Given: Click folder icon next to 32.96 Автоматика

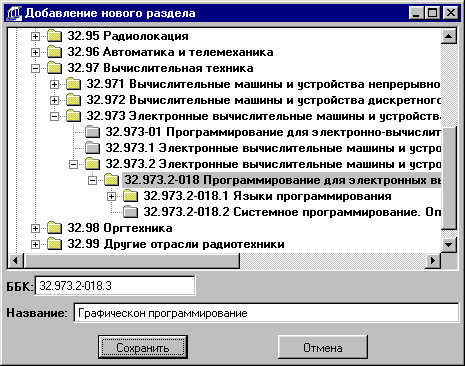Looking at the screenshot, I should [x=54, y=52].
